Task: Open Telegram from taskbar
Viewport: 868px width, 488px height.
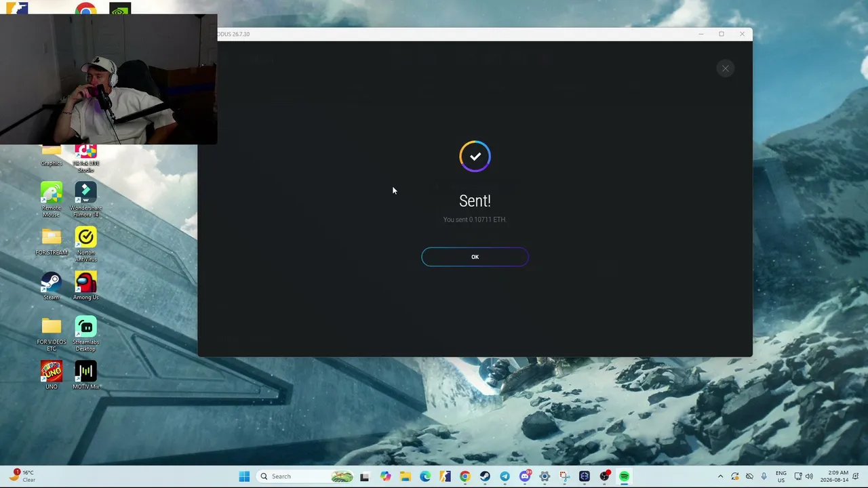Action: (x=505, y=476)
